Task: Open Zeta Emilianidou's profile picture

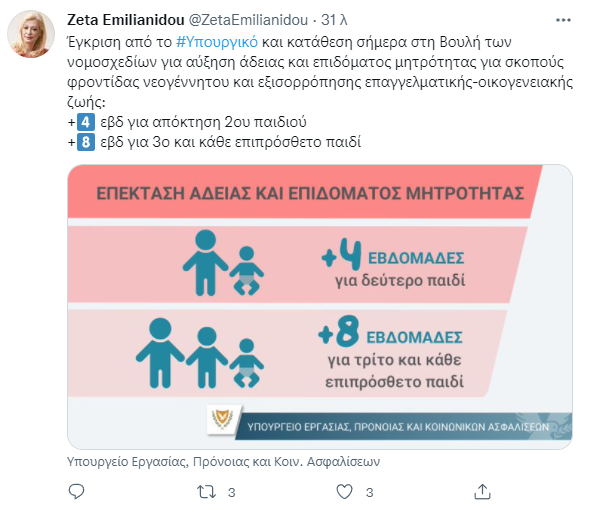Action: [x=31, y=34]
